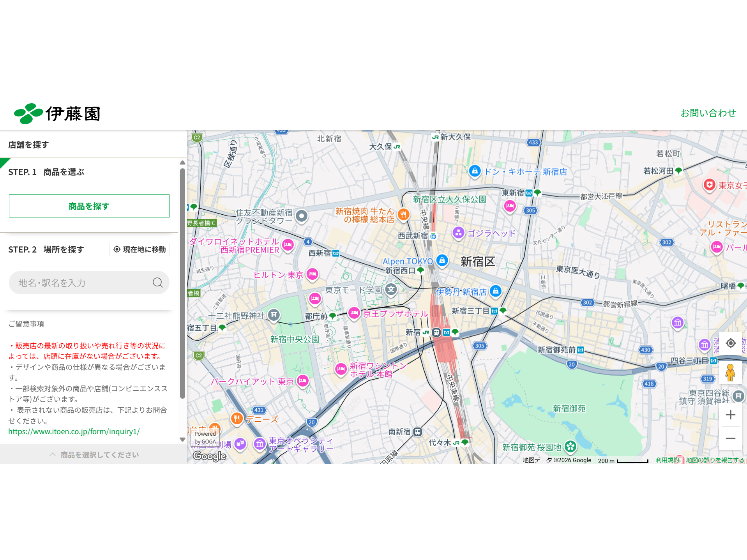Click the 東京オペラシティ アートギャラリー museum pin

(260, 444)
